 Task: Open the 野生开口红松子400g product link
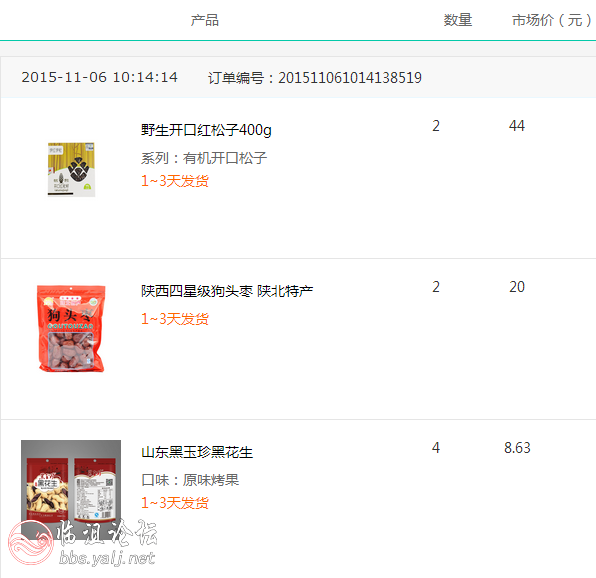pyautogui.click(x=206, y=130)
